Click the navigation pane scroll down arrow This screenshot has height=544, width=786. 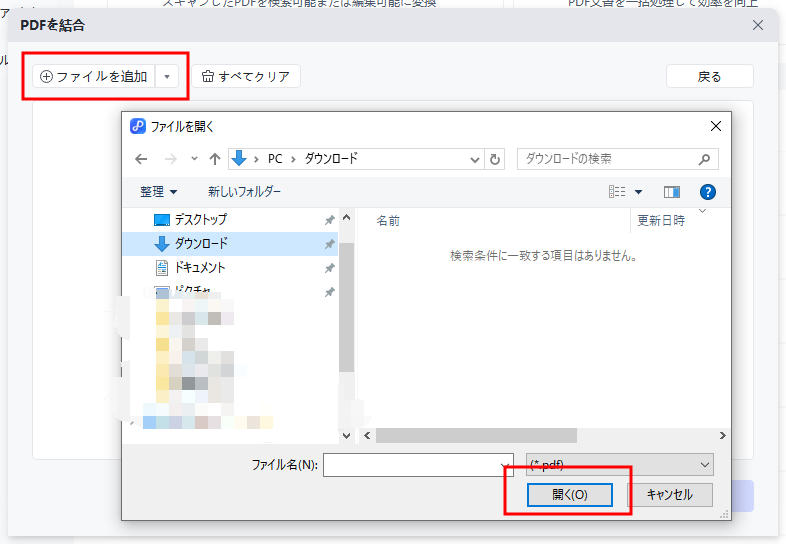coord(346,436)
